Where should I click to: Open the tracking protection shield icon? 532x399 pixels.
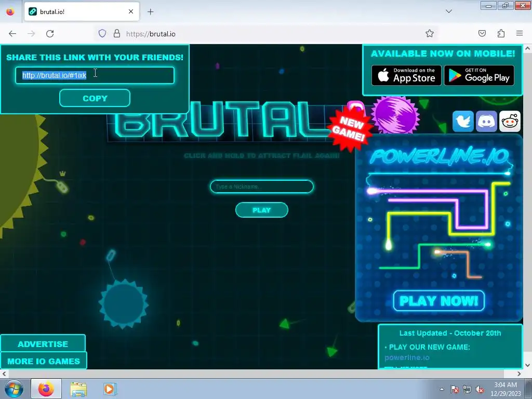(102, 33)
